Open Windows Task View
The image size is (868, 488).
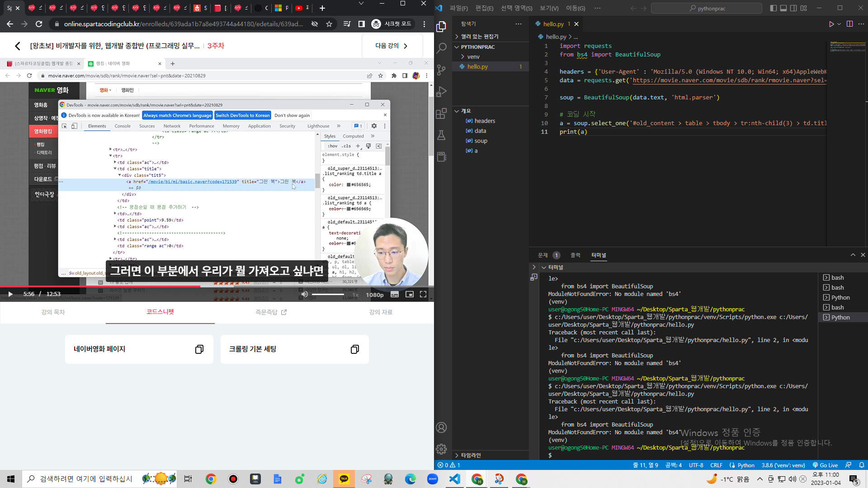coord(188,479)
